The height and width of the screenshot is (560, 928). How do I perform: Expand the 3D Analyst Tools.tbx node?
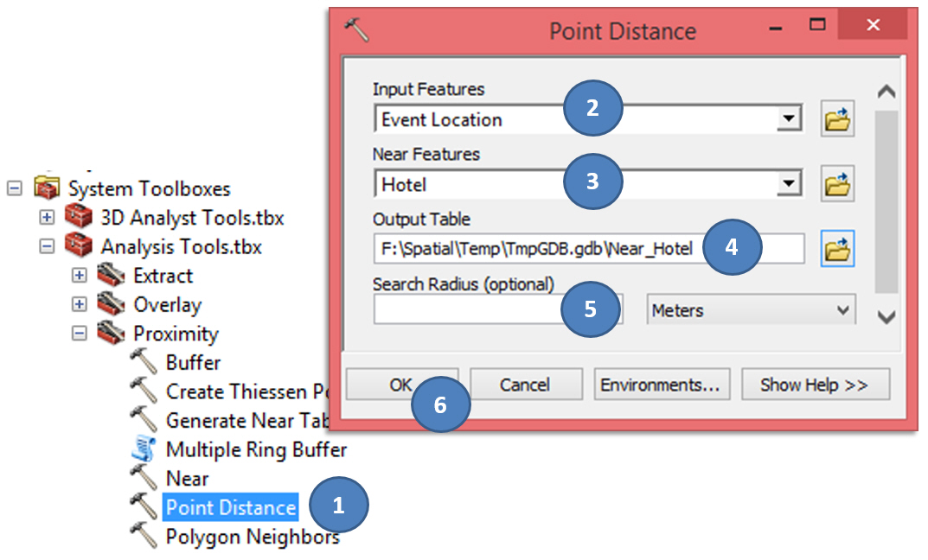[x=47, y=218]
